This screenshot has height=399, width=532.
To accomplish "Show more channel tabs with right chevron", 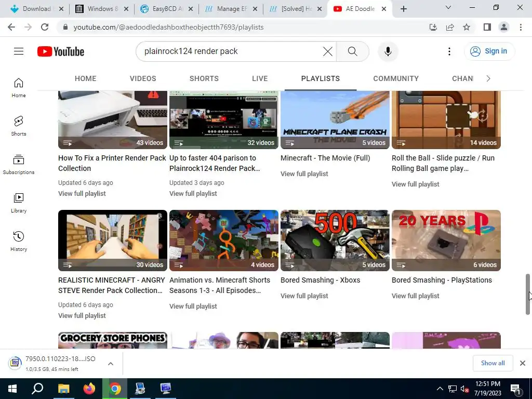I will pos(488,79).
